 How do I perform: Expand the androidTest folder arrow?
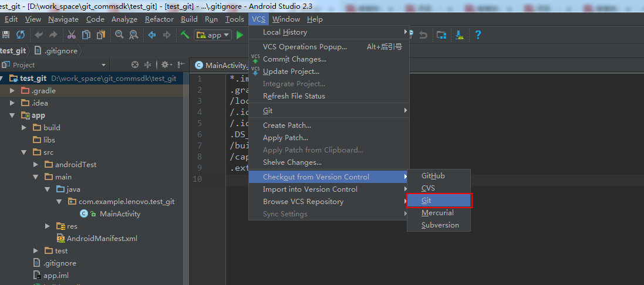click(36, 164)
